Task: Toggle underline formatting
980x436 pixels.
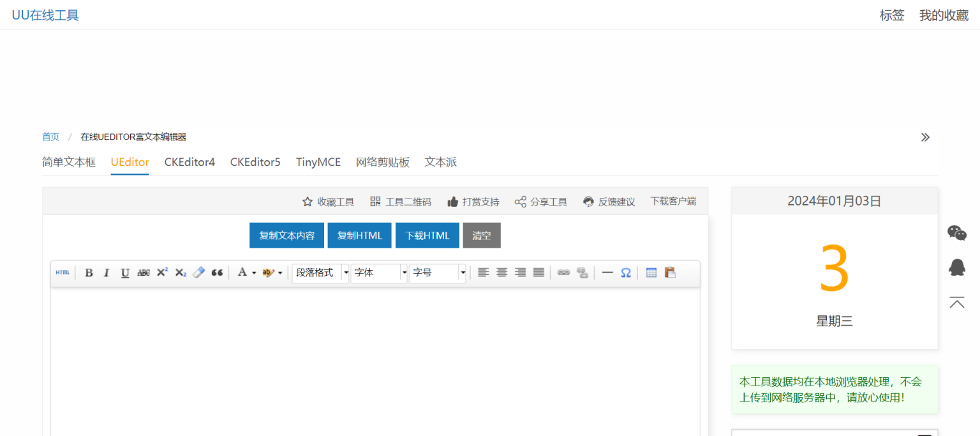Action: pyautogui.click(x=125, y=273)
